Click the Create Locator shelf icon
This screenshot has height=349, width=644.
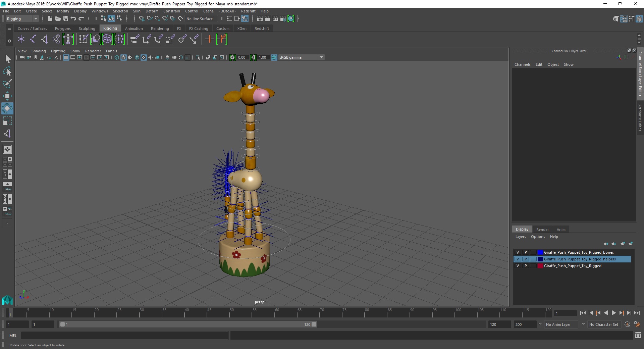[21, 39]
